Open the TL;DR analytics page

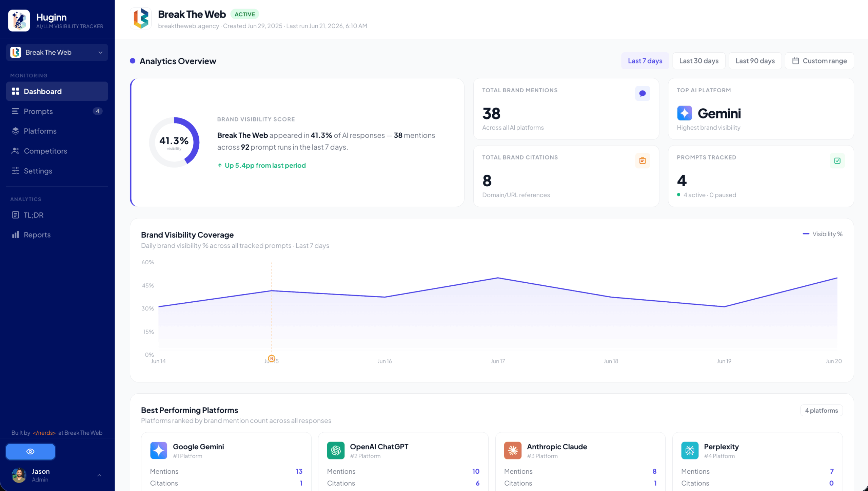[x=57, y=215]
